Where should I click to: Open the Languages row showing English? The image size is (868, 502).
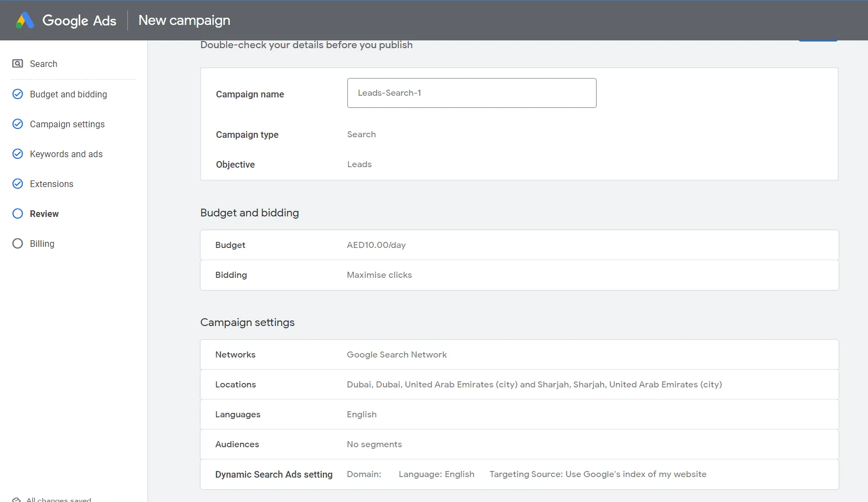520,415
